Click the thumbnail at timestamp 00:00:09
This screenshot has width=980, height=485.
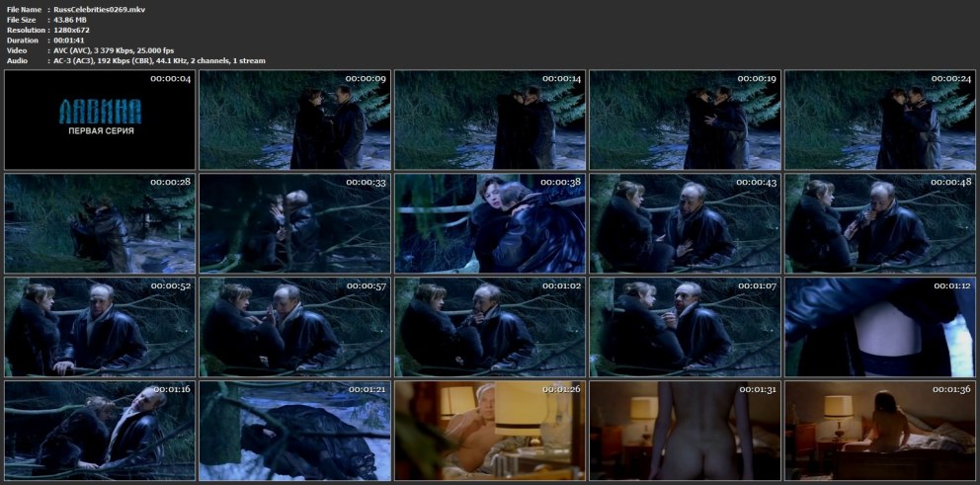tap(295, 120)
